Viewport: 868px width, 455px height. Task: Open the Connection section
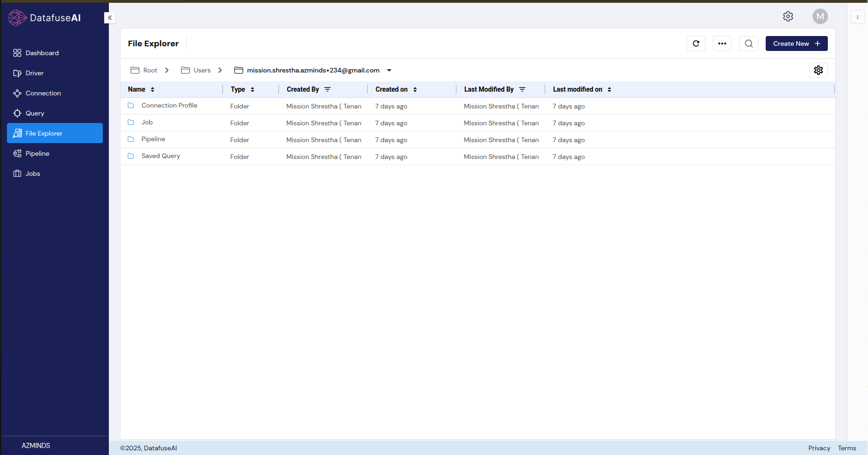(43, 93)
